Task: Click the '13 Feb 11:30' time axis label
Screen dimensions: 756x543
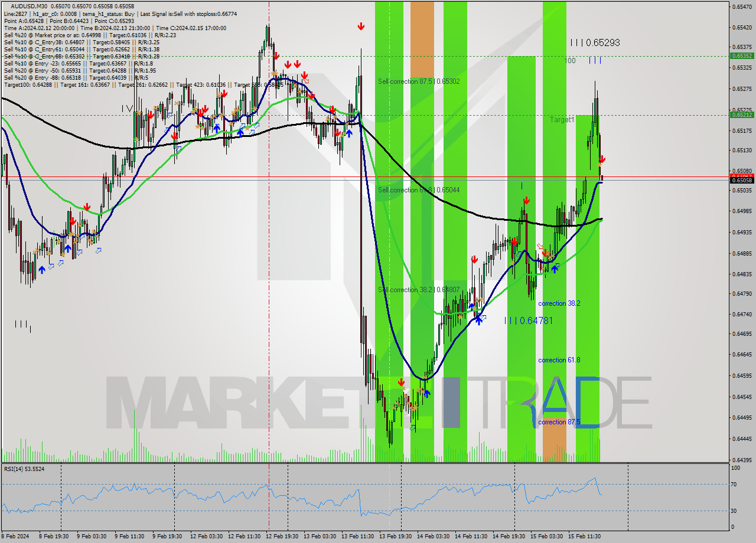Action: 357,537
